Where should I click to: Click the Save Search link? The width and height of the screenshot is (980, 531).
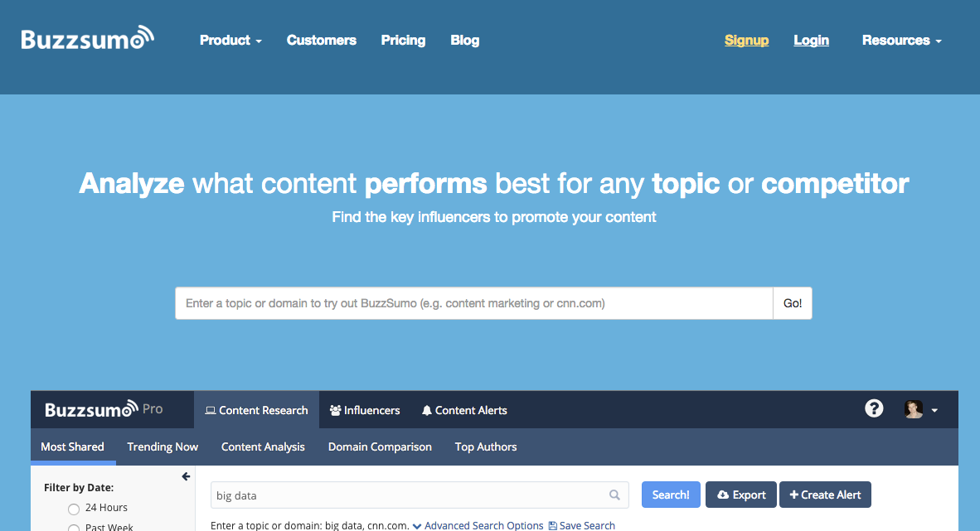tap(582, 525)
